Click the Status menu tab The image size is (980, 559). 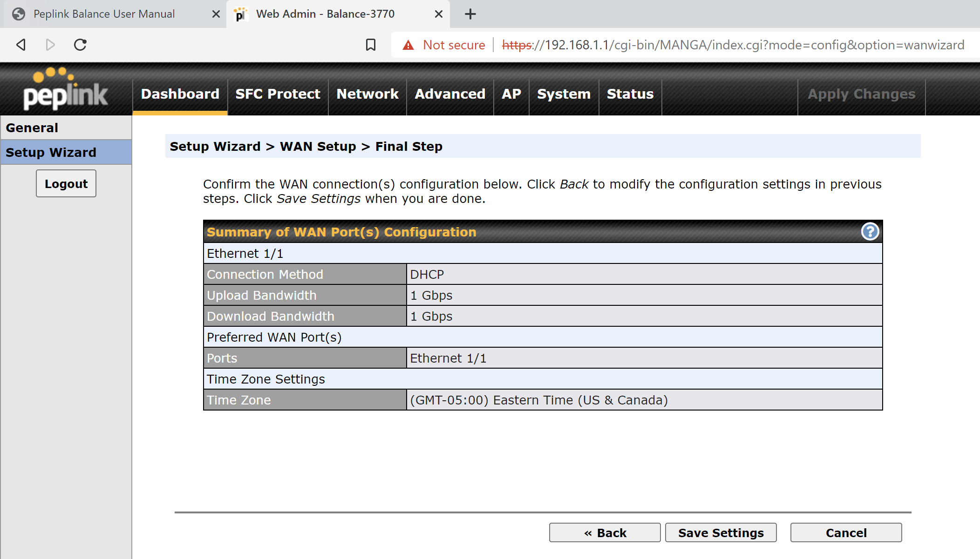click(x=630, y=94)
